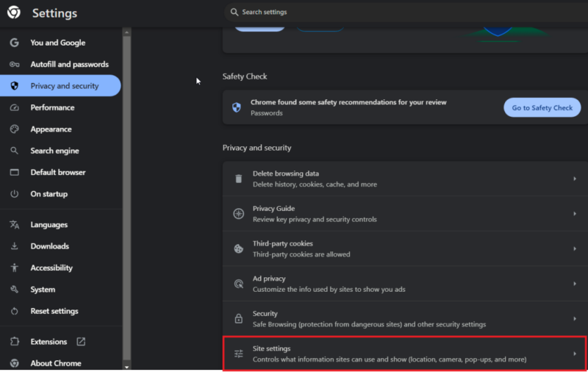Click the key icon for Autofill and passwords

coord(14,65)
